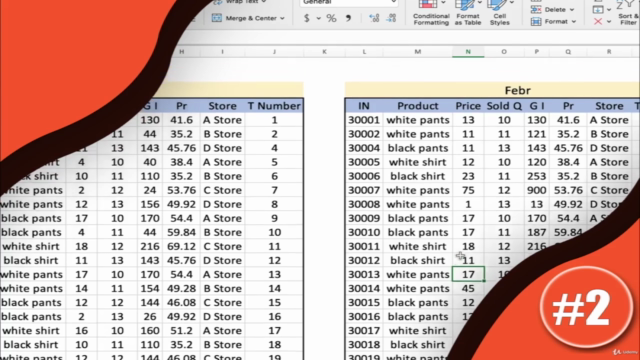640x360 pixels.
Task: Select G I value 253
Action: [x=537, y=176]
